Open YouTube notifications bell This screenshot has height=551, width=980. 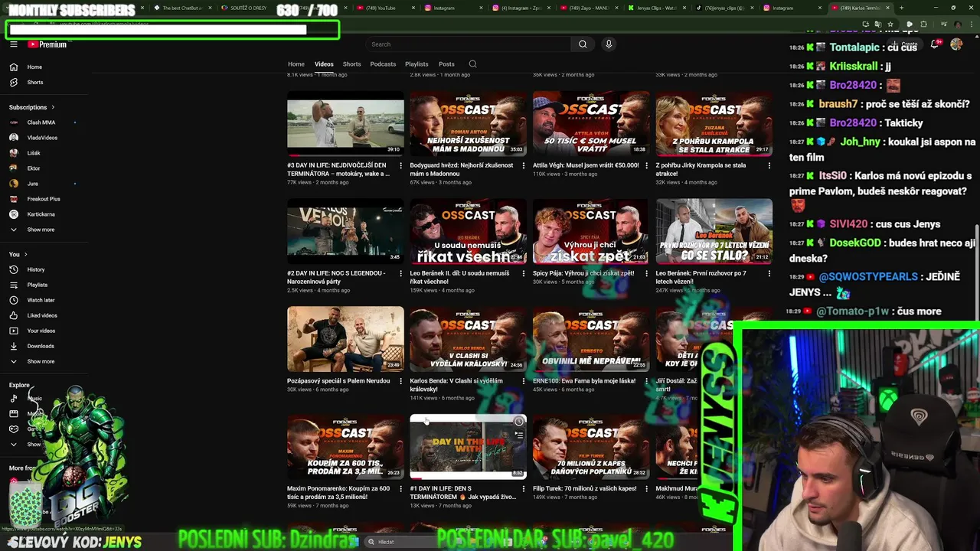pos(935,44)
